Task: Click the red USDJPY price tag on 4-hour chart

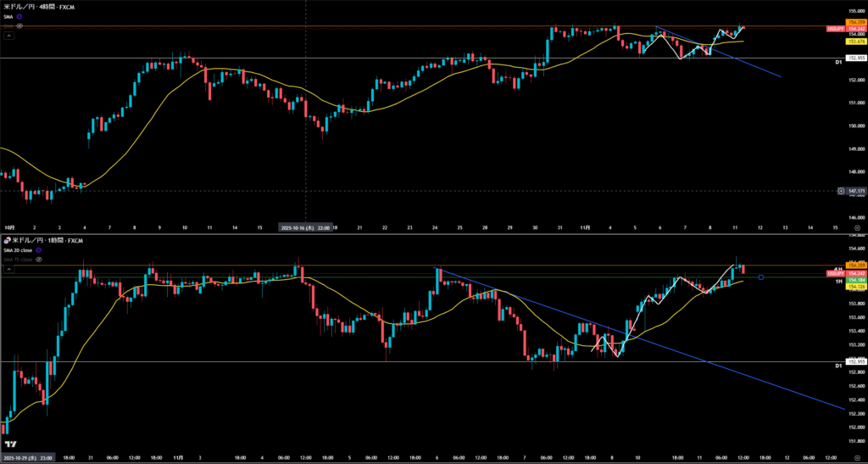Action: [x=835, y=28]
